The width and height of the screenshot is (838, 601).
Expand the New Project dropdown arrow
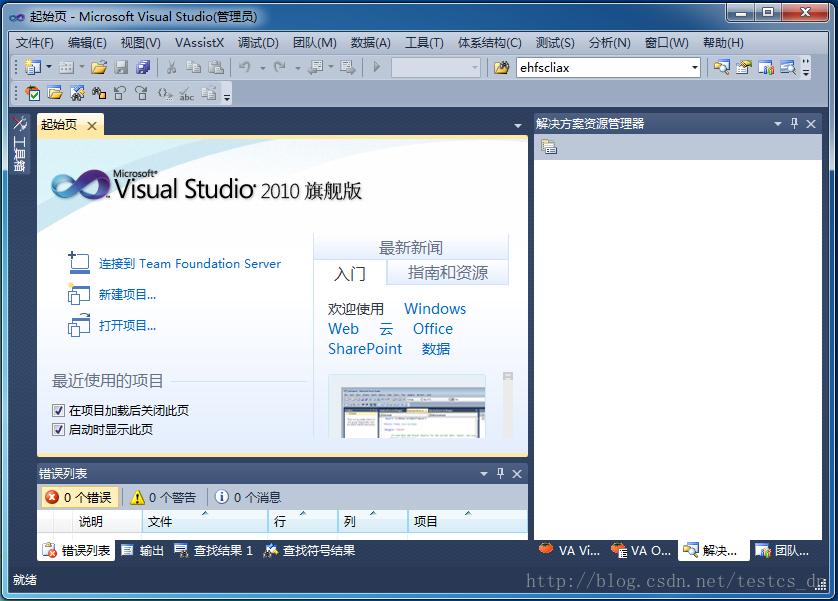tap(49, 67)
